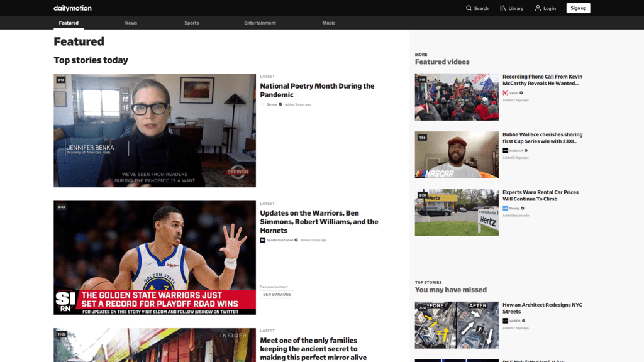Switch to the News tab
Image resolution: width=644 pixels, height=362 pixels.
tap(131, 23)
